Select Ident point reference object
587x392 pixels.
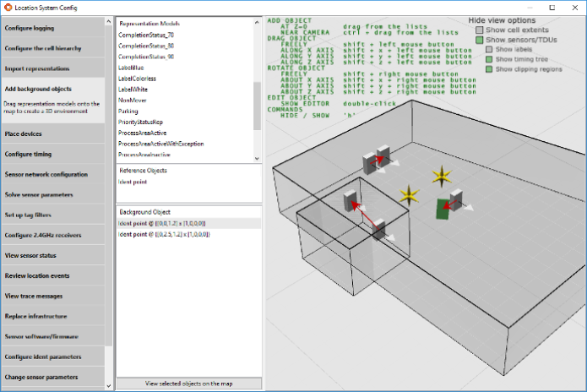coord(133,182)
